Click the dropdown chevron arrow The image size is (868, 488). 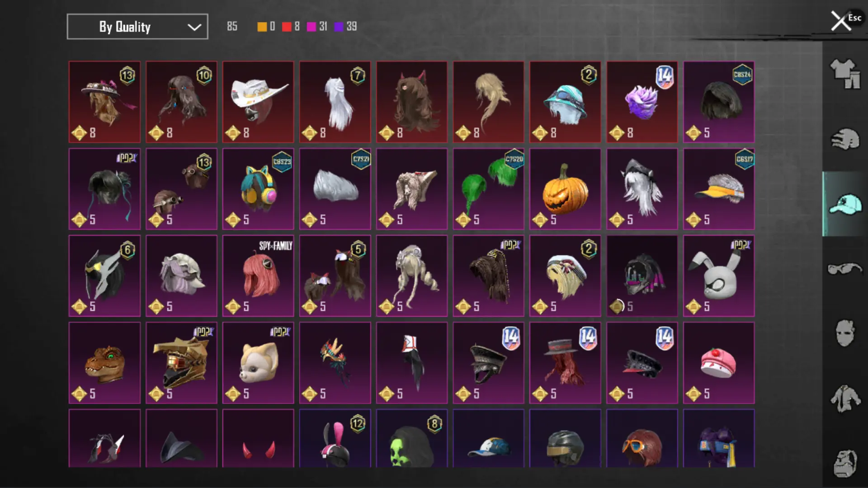coord(194,27)
